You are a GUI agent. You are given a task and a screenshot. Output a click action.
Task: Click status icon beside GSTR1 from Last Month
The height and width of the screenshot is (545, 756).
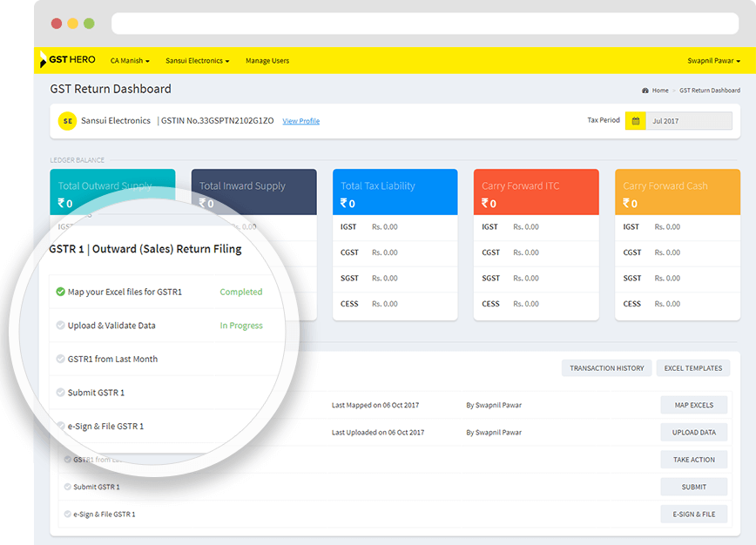coord(60,359)
